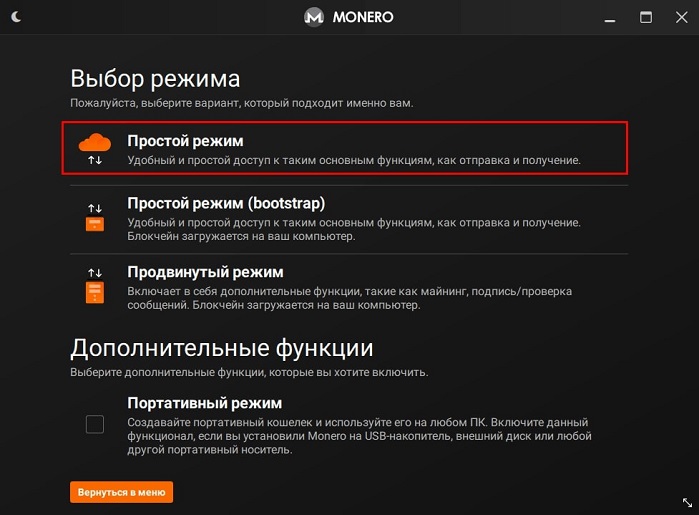Click the window resize grip icon
Viewport: 699px width, 515px height.
tap(687, 502)
